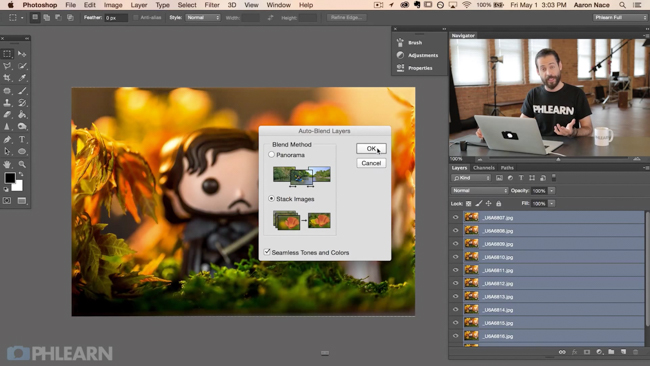Hide layer _U6A6810.jpg
Image resolution: width=650 pixels, height=366 pixels.
456,257
